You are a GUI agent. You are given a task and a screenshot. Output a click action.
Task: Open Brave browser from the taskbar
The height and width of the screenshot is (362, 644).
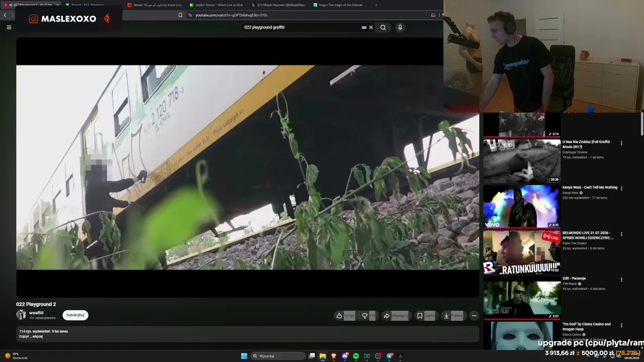[334, 356]
